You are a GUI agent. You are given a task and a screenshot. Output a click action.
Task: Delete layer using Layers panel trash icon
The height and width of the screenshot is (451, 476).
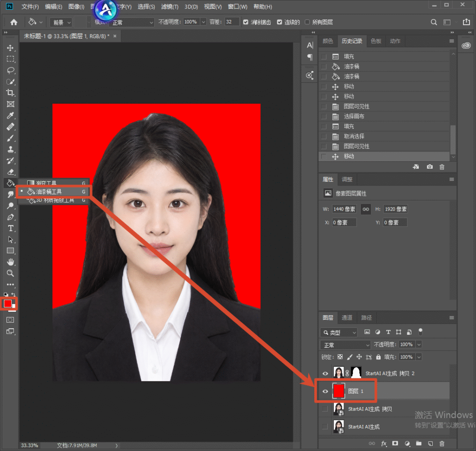442,444
